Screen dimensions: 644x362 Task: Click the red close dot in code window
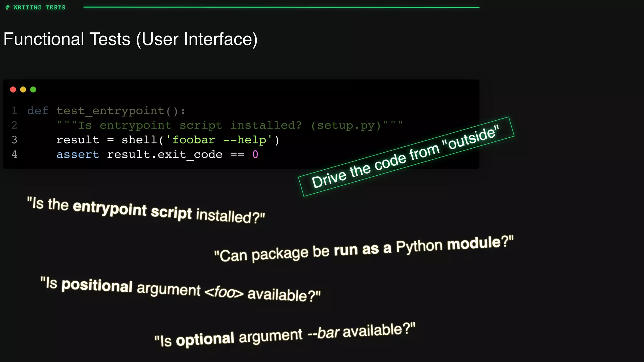point(13,90)
